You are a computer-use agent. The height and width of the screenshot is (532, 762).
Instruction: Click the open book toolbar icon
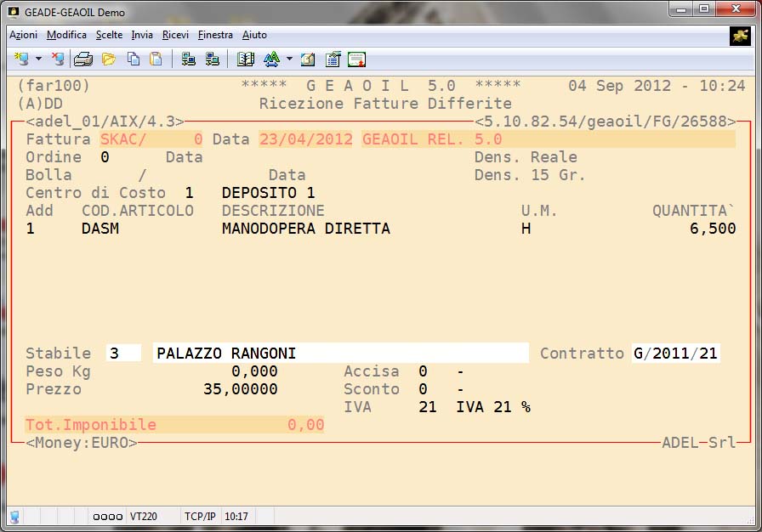(x=246, y=59)
